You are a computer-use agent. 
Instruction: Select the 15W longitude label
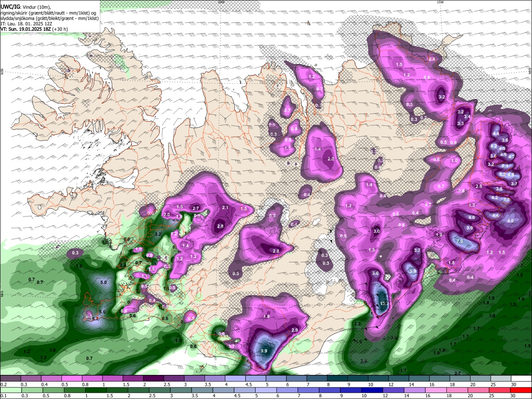[x=441, y=2]
